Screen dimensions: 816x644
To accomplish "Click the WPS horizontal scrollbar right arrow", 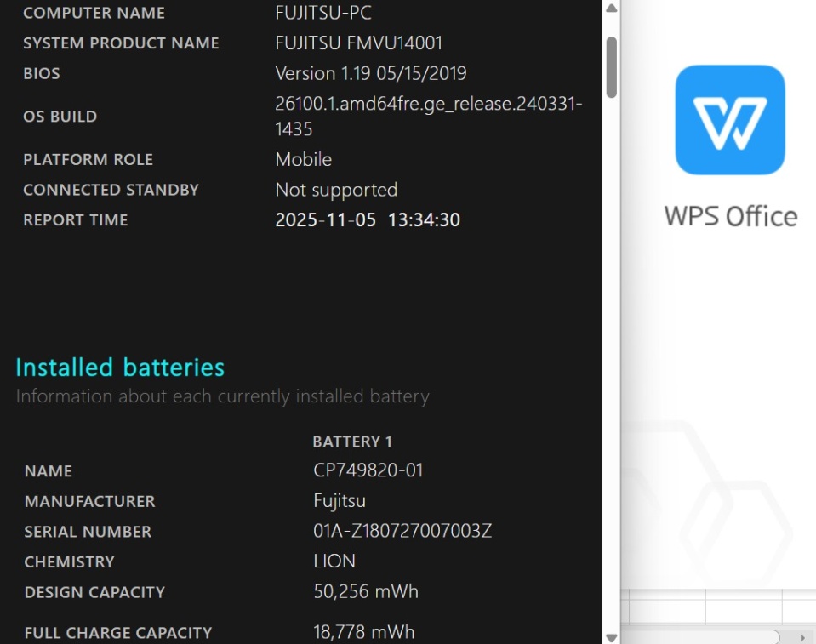I will 802,638.
